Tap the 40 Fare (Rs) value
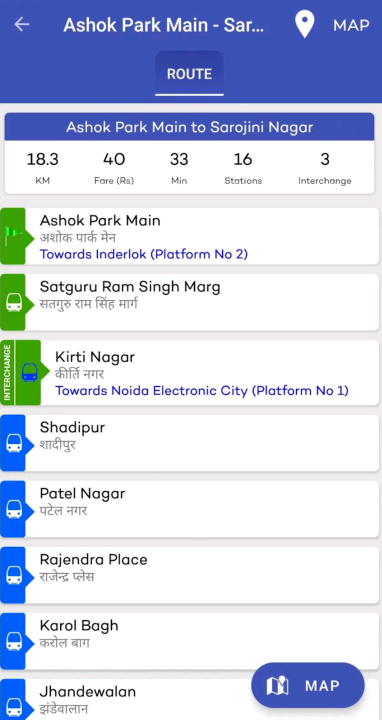382x720 pixels. coord(114,167)
